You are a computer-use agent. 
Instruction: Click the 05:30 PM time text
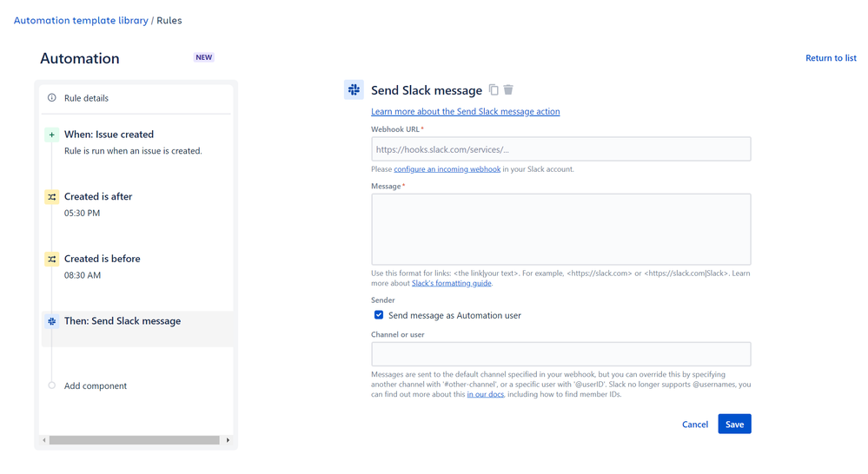[x=82, y=213]
